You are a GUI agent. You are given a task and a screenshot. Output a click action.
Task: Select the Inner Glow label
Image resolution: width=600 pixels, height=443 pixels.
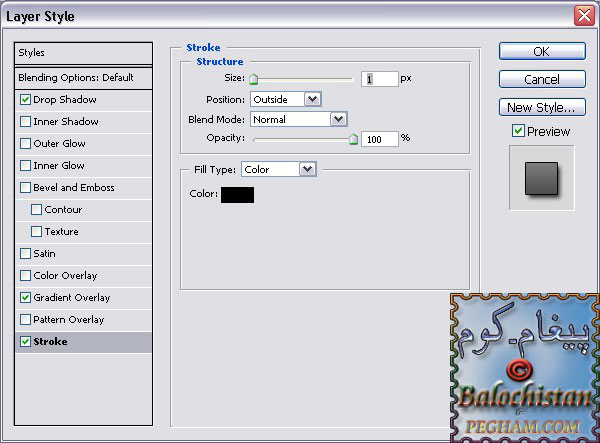[59, 166]
